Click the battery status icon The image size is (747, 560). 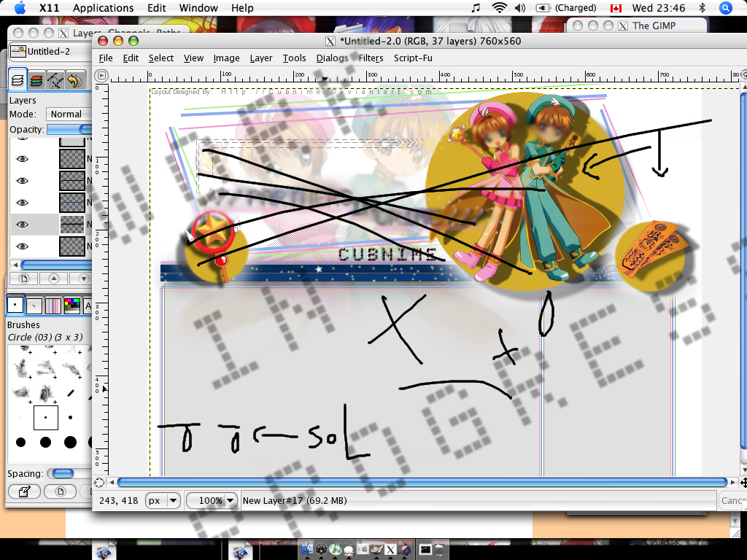[543, 8]
